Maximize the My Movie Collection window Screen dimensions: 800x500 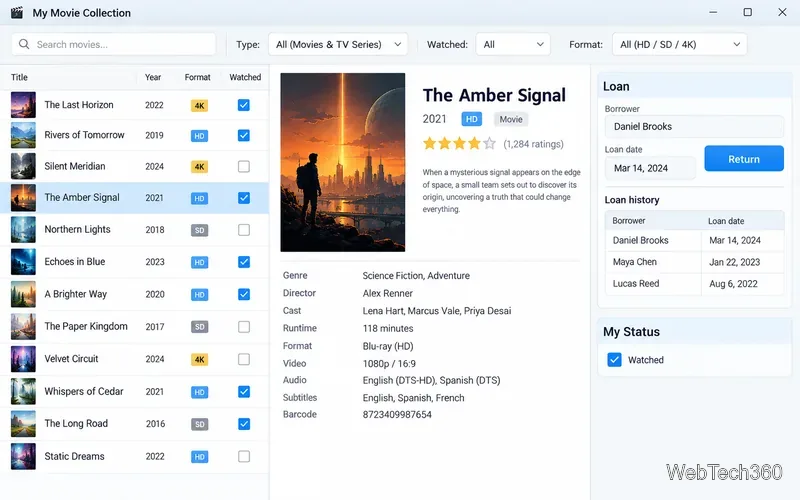[747, 12]
